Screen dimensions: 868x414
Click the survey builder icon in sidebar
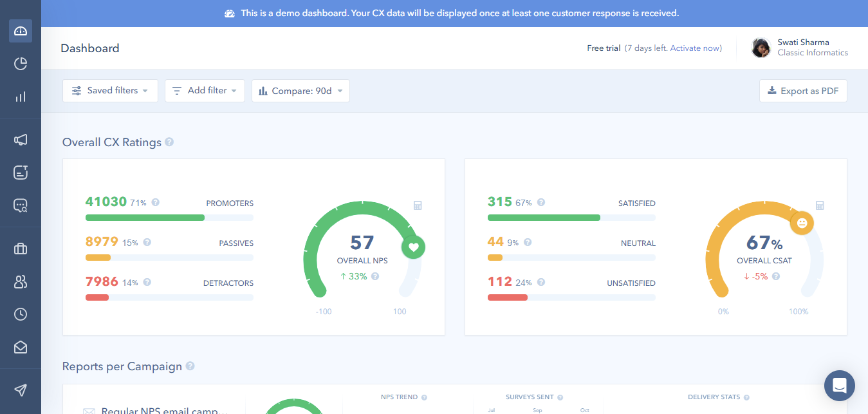[20, 173]
